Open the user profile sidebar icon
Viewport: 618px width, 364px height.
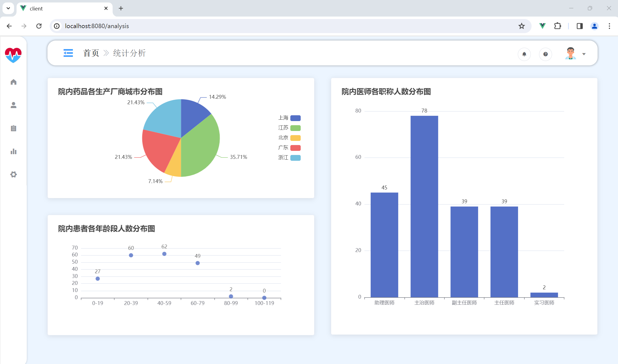[14, 105]
